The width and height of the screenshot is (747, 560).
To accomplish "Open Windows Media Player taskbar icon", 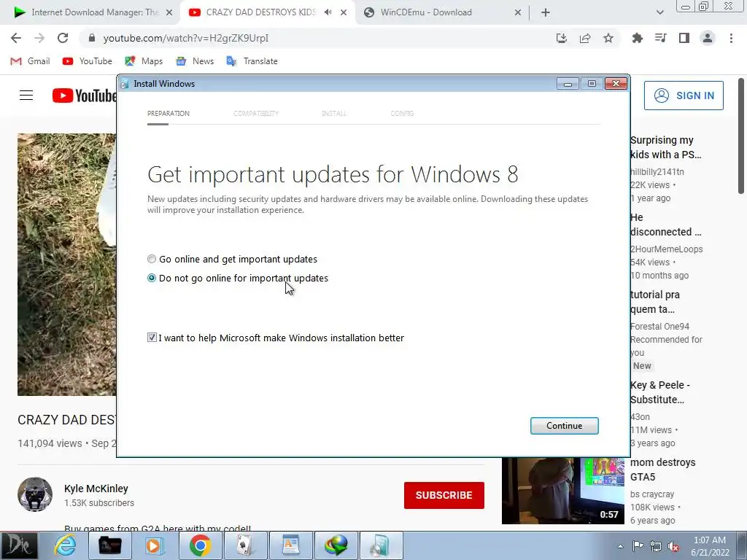I will [155, 545].
